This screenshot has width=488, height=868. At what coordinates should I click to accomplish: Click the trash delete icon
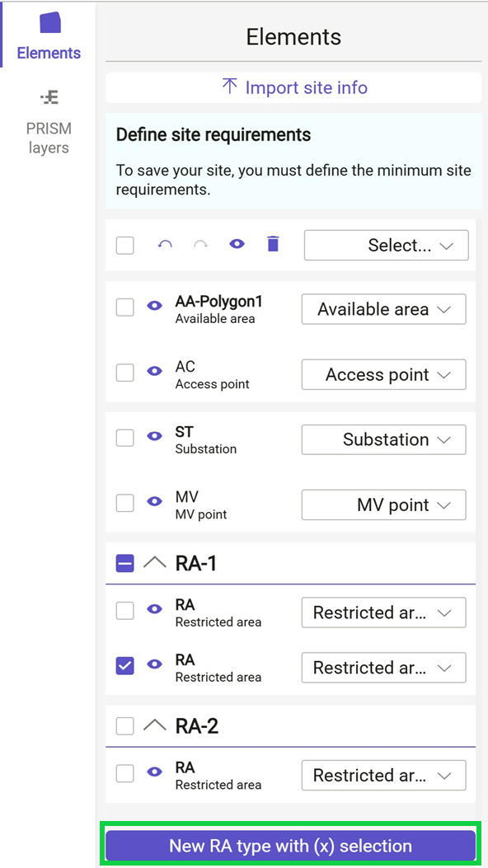point(273,245)
